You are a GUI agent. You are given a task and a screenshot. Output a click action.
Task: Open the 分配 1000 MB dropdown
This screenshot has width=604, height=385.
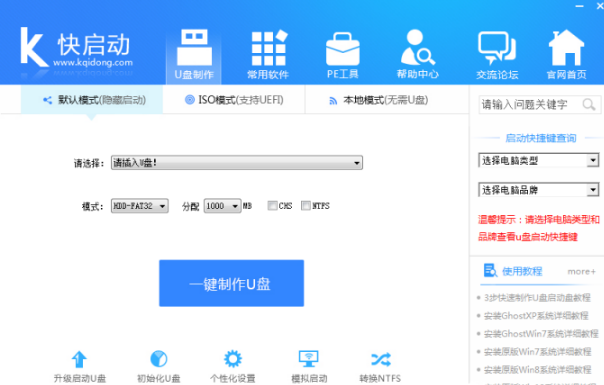pyautogui.click(x=222, y=206)
